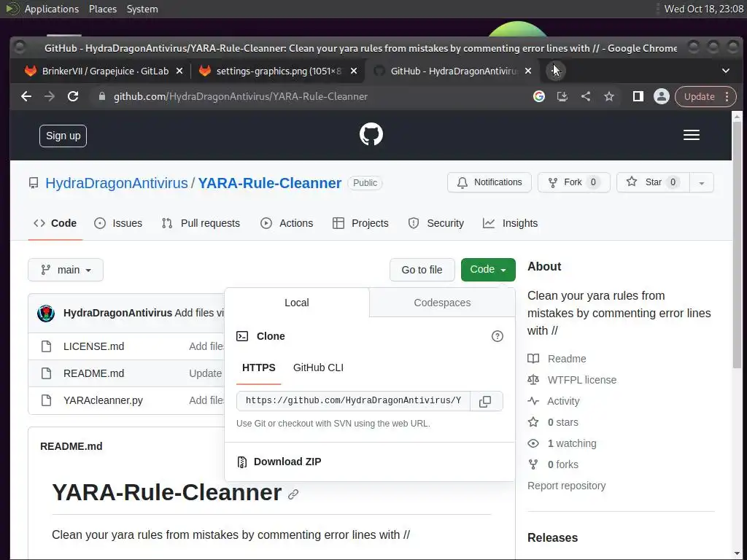747x560 pixels.
Task: Close the BrinkerVII / Grapejuice GitLab tab
Action: coord(179,71)
